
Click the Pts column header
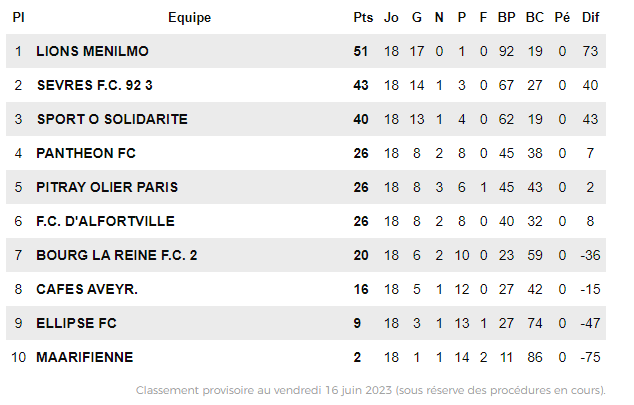pyautogui.click(x=362, y=17)
